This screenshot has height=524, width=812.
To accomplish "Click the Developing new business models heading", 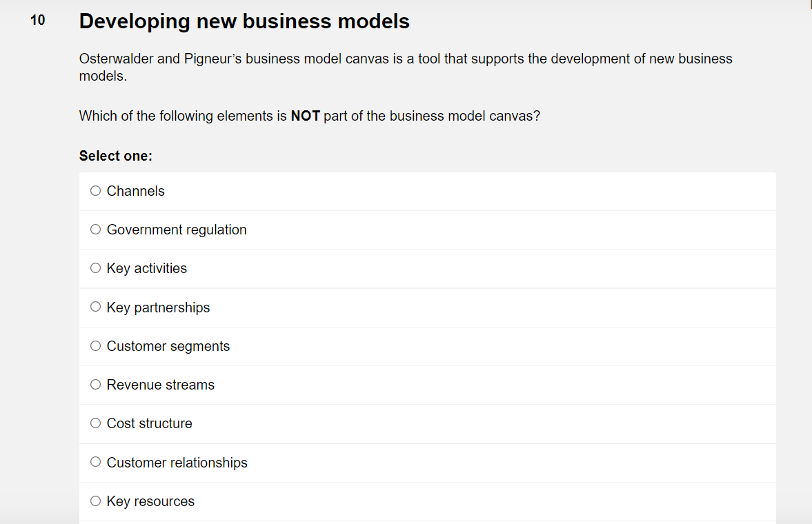I will [244, 21].
